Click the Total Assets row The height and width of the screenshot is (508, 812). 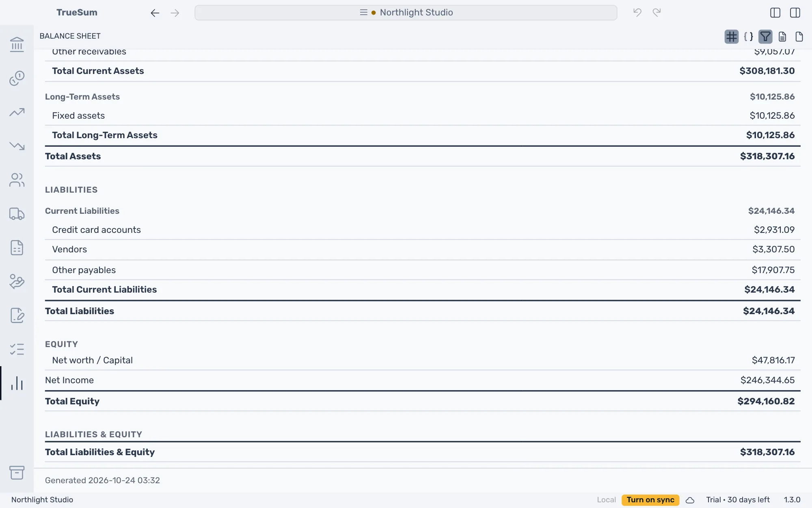tap(423, 156)
